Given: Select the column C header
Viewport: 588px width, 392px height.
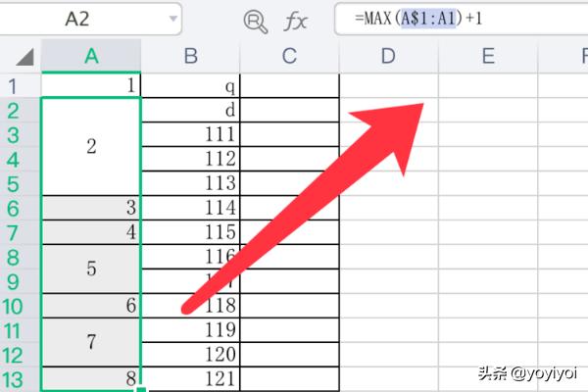Looking at the screenshot, I should (289, 57).
